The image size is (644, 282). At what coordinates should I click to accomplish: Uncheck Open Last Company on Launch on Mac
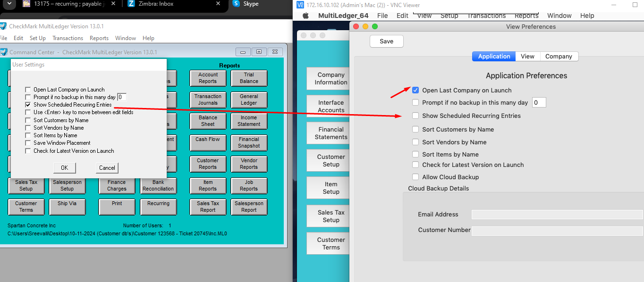pyautogui.click(x=415, y=90)
